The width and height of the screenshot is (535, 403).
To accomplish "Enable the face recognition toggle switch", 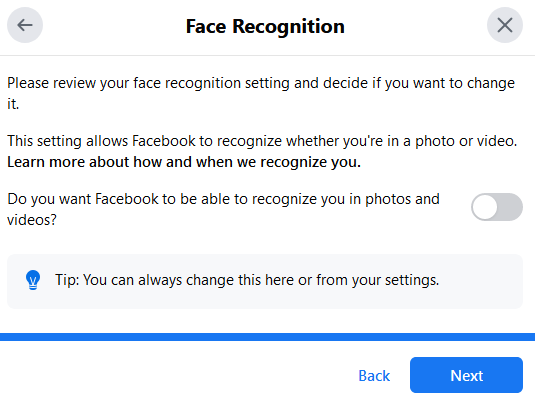I will coord(497,207).
